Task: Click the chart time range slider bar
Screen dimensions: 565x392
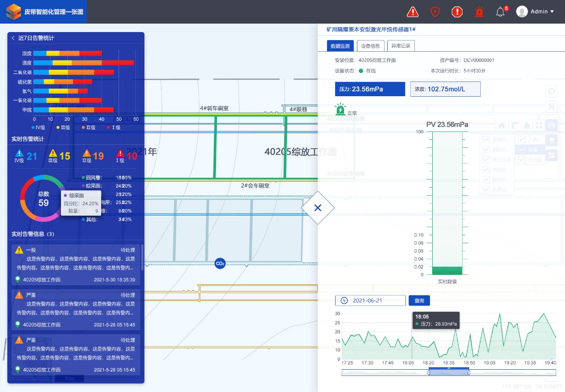Action: [x=449, y=372]
